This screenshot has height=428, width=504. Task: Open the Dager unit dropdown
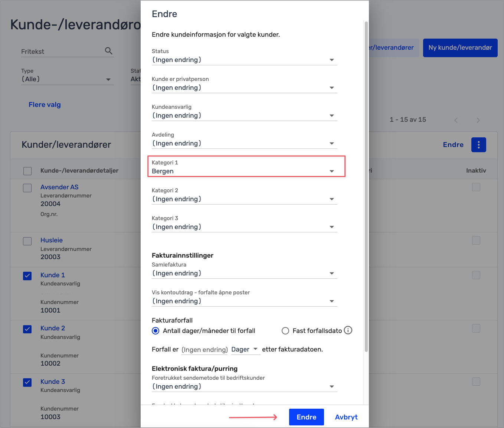click(245, 349)
